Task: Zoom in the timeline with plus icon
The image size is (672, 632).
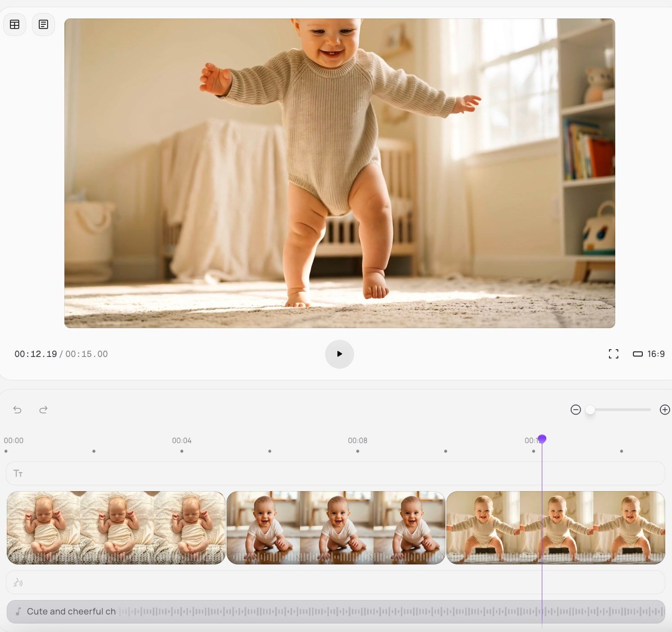Action: click(664, 410)
